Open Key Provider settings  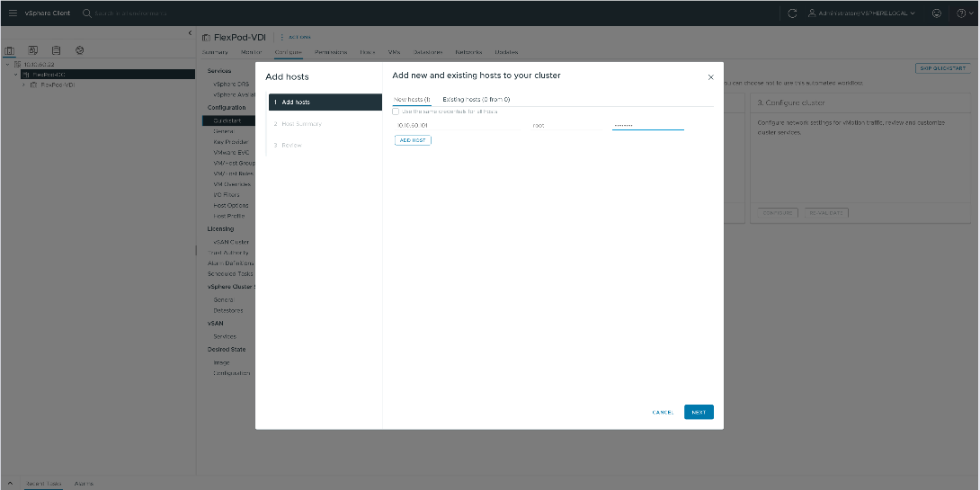tap(231, 142)
